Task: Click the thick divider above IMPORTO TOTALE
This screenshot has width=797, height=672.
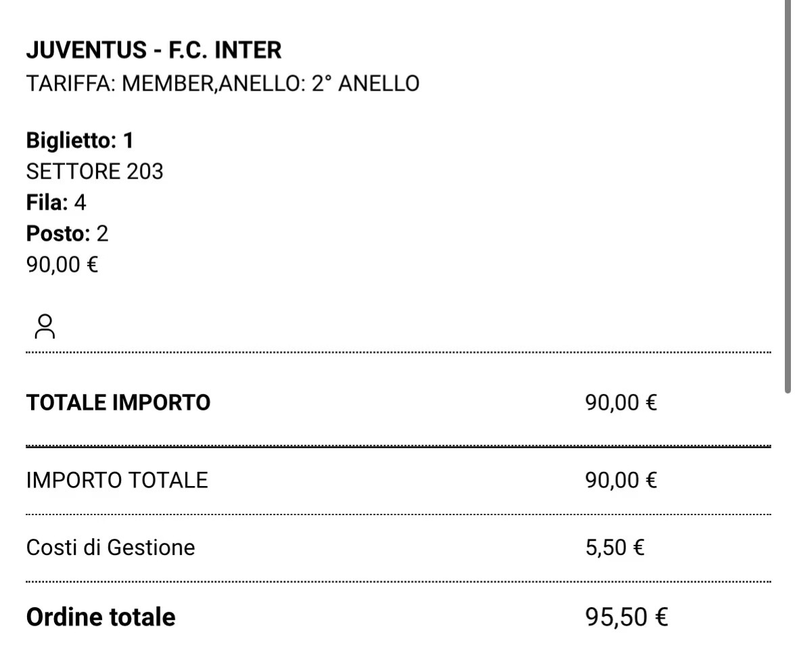Action: click(x=399, y=446)
